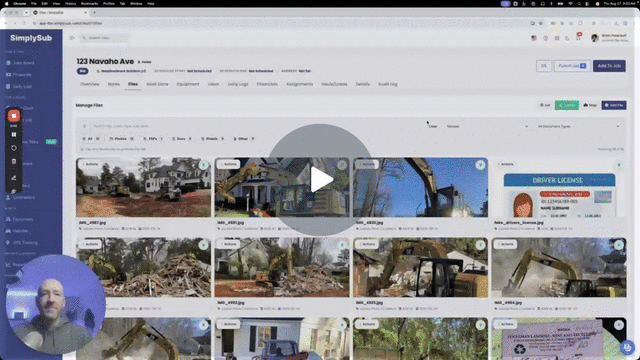Open GPS Tracking in the sidebar
Screen dimensions: 640x360
click(22, 242)
